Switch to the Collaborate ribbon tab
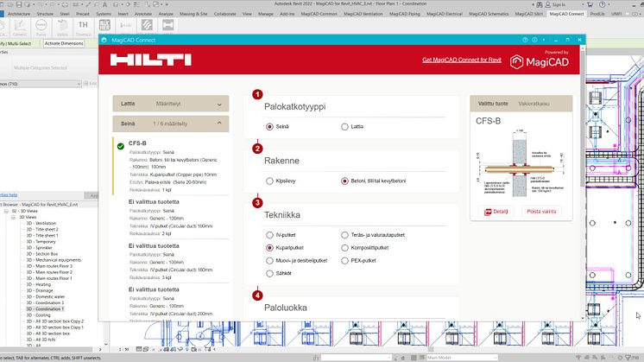 [x=225, y=14]
